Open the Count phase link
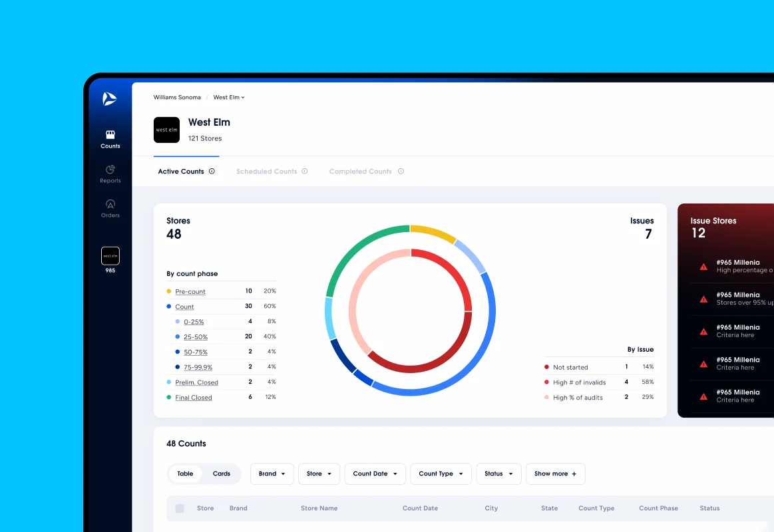This screenshot has width=774, height=532. tap(184, 307)
